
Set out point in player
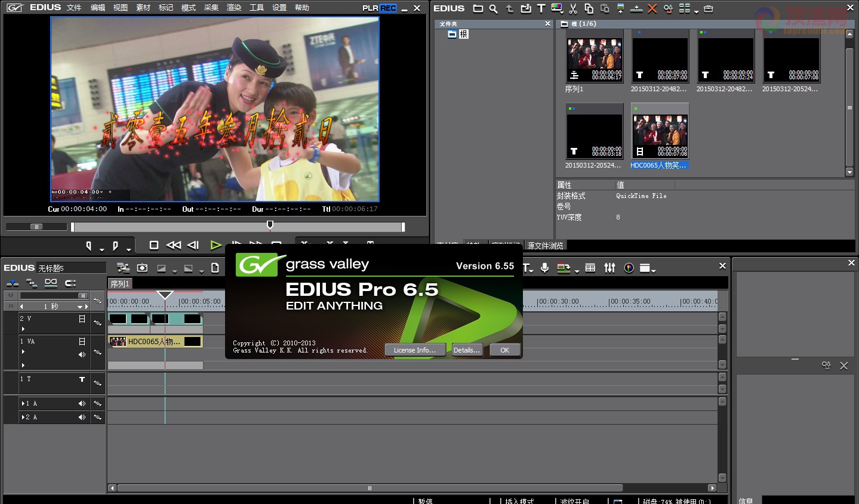tap(115, 245)
